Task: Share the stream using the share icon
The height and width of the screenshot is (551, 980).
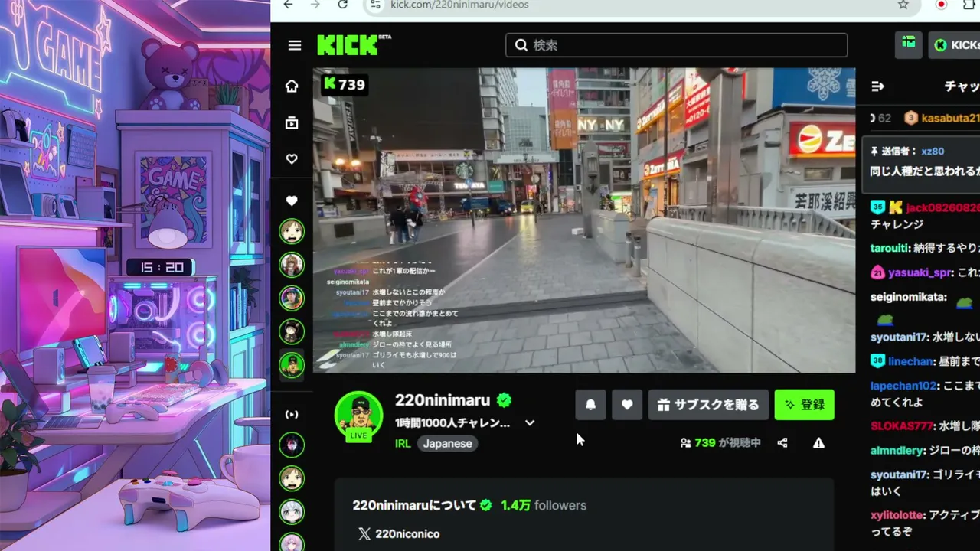Action: [782, 442]
